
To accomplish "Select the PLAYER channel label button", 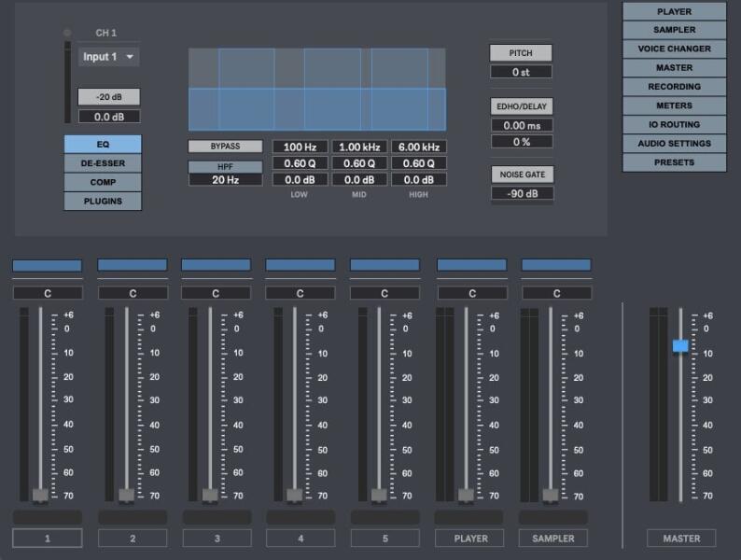I will (469, 538).
